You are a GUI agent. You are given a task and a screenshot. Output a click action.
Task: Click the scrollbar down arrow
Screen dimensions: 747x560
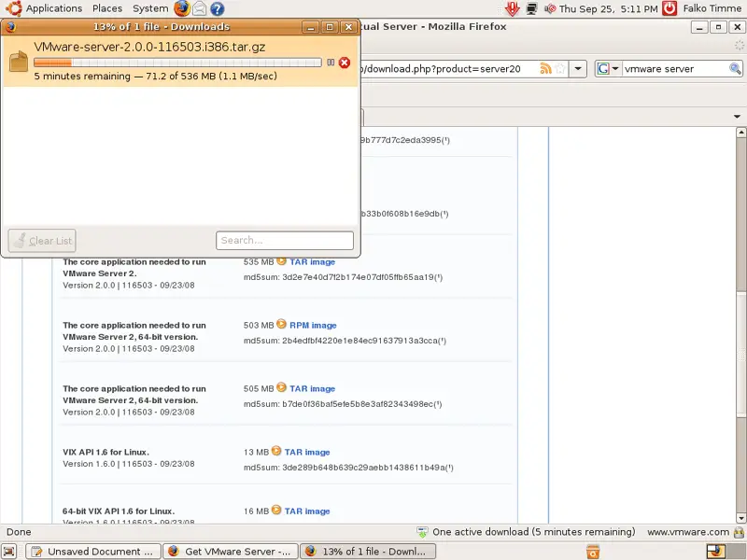740,518
